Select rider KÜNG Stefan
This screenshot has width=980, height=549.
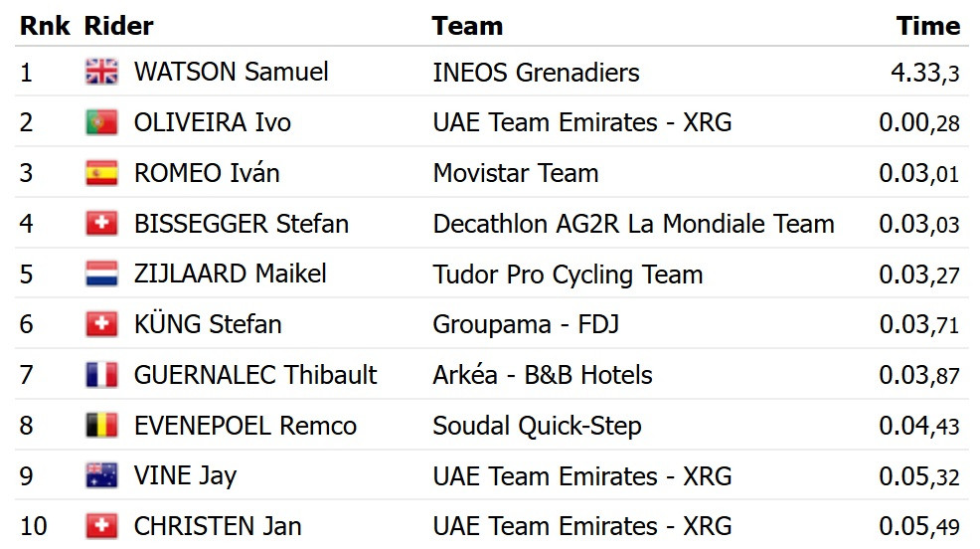pyautogui.click(x=208, y=324)
